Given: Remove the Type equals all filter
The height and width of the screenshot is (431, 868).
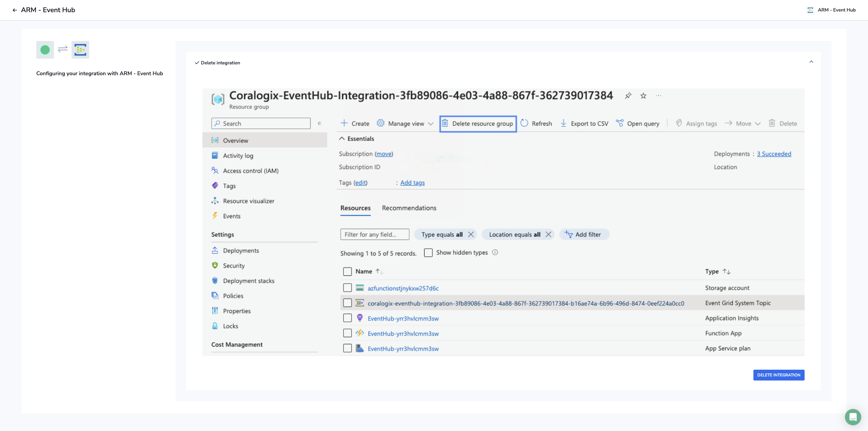Looking at the screenshot, I should pyautogui.click(x=471, y=234).
